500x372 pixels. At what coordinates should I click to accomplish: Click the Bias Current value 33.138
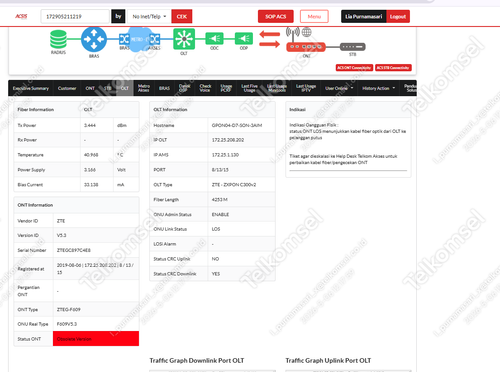[91, 185]
